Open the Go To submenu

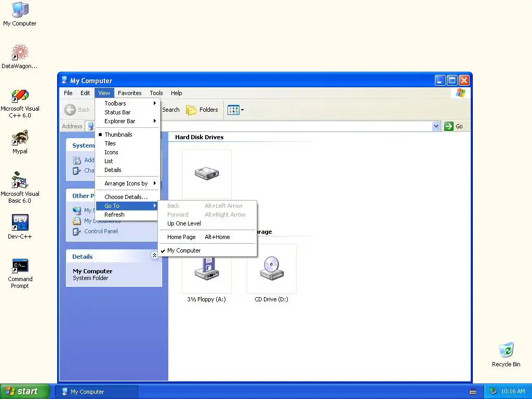click(x=128, y=206)
